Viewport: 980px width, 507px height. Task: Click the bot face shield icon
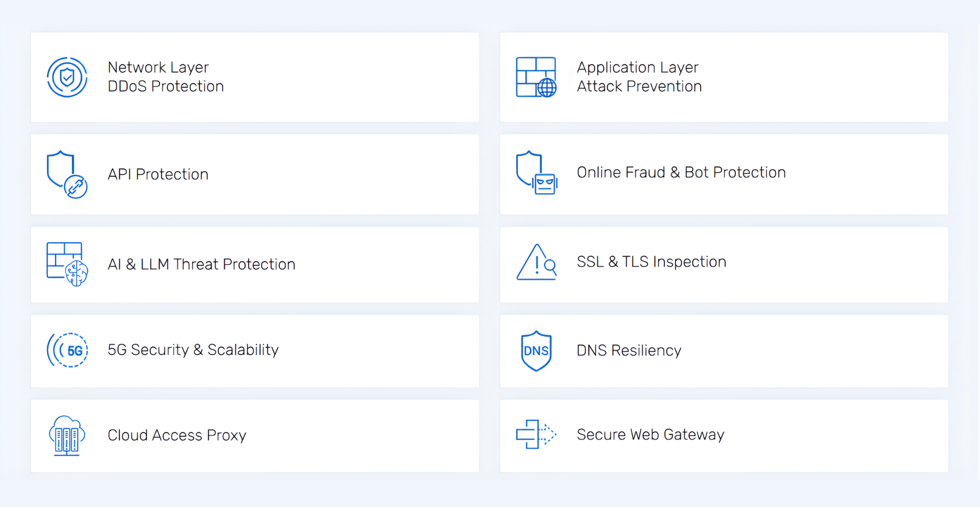coord(536,173)
